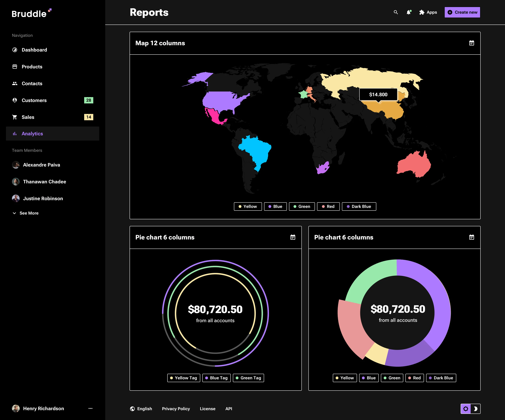Toggle the Yellow Tag legend series
The height and width of the screenshot is (420, 505).
coord(183,378)
